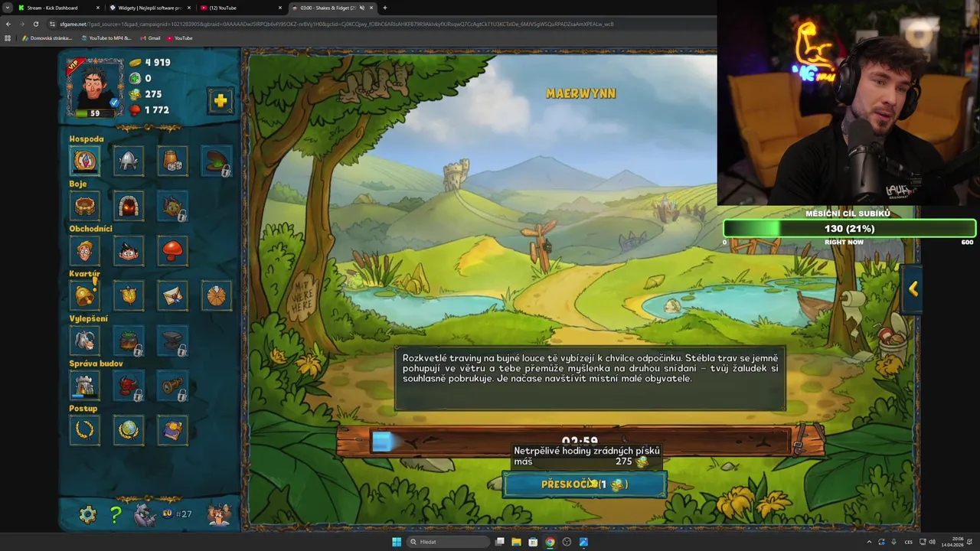The width and height of the screenshot is (980, 551).
Task: Click the PŘESKOČIT skip quest button
Action: coord(584,484)
